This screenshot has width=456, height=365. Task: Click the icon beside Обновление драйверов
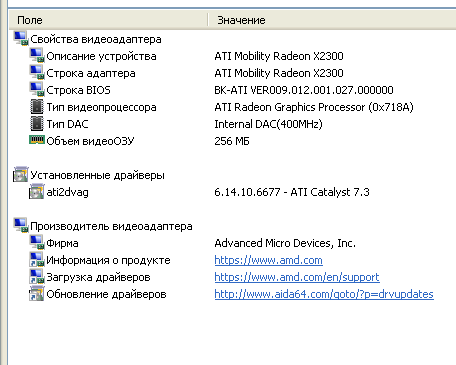tap(37, 294)
